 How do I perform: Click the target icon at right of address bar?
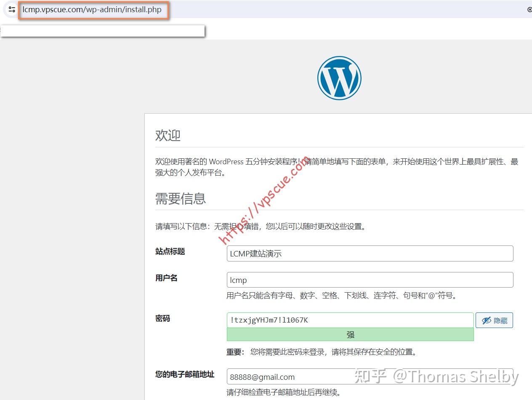tap(529, 9)
